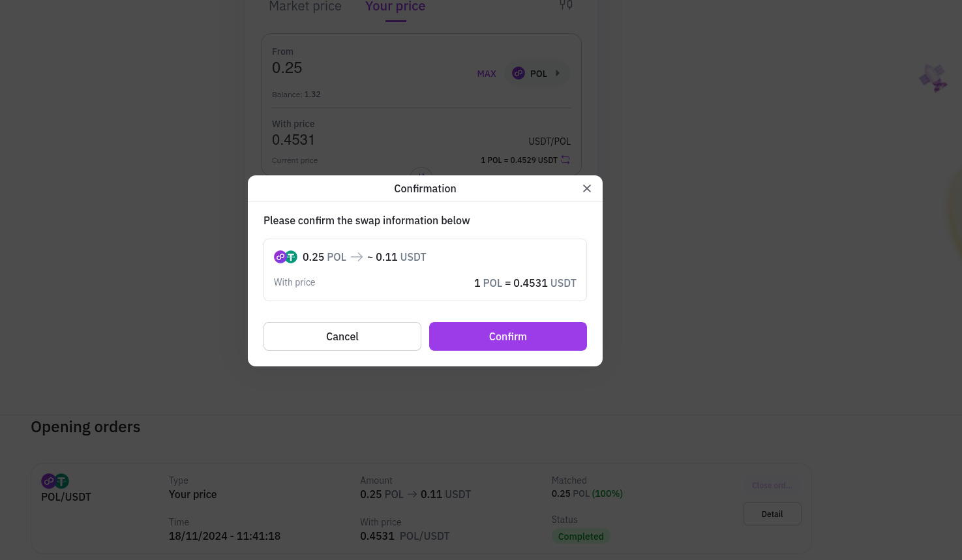The image size is (962, 560).
Task: Select the Your price tab
Action: point(395,7)
